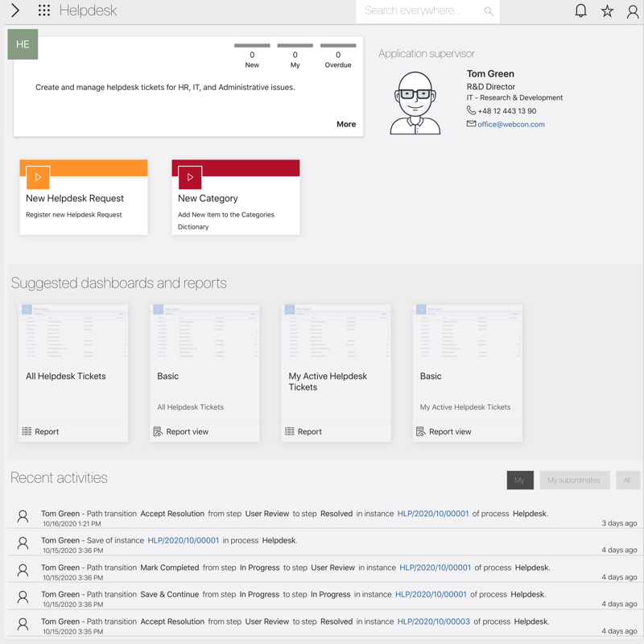Type in the Search everywhere field
This screenshot has height=644, width=644.
click(419, 11)
